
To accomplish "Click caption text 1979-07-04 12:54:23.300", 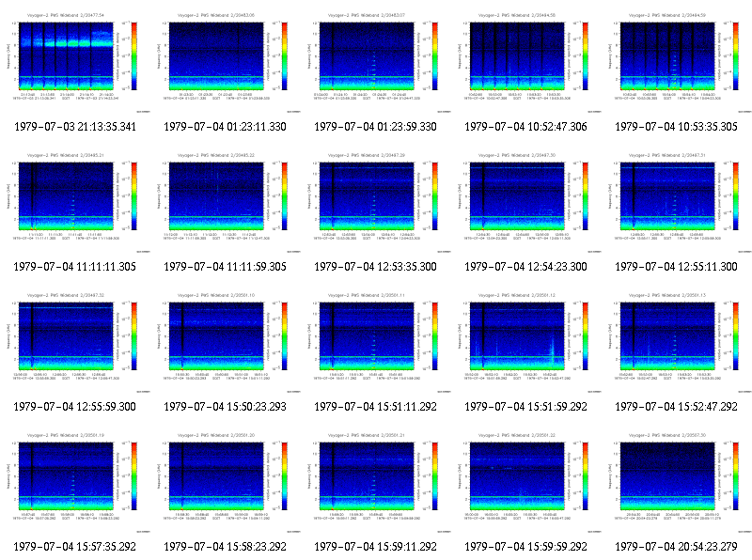I will [526, 267].
